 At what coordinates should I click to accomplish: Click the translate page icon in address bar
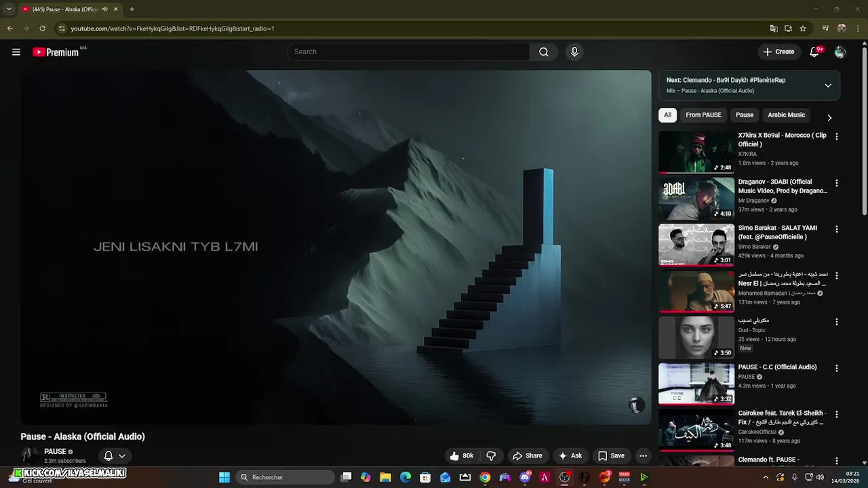click(774, 28)
